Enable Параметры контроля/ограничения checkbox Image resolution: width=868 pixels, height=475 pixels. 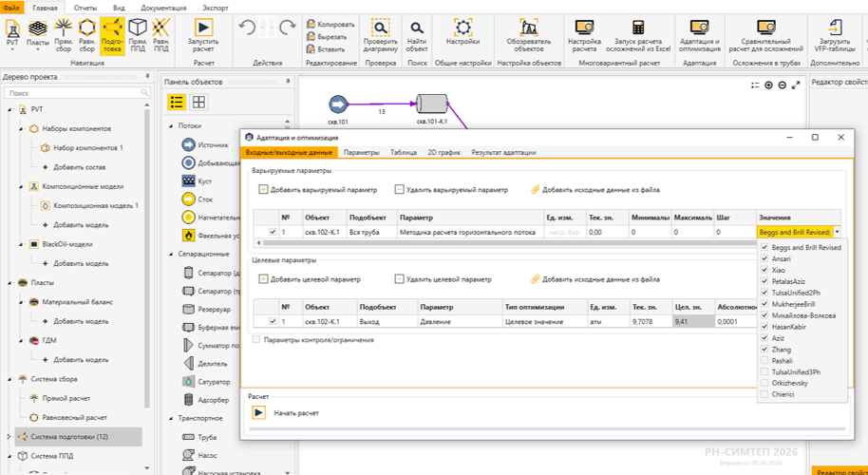256,340
